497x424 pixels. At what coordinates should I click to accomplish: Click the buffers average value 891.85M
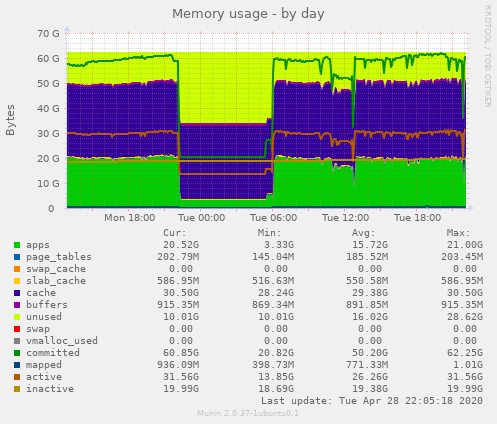point(367,305)
